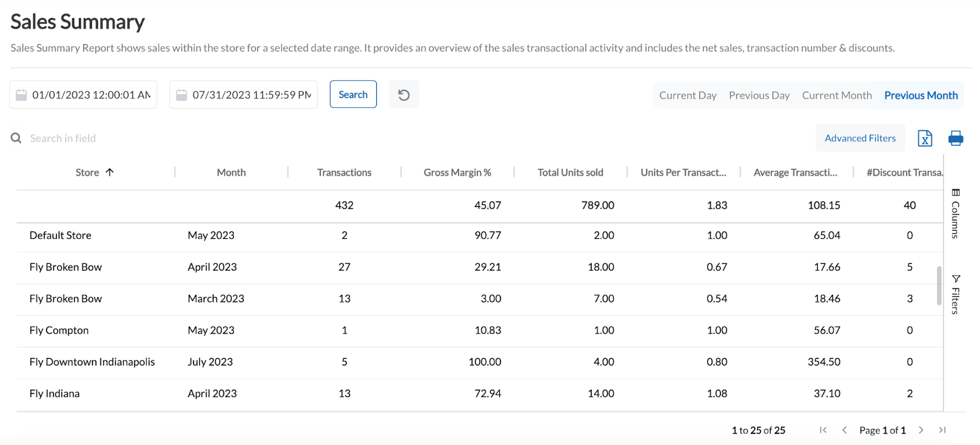Expand the Columns side panel
Image resolution: width=980 pixels, height=445 pixels.
point(956,214)
